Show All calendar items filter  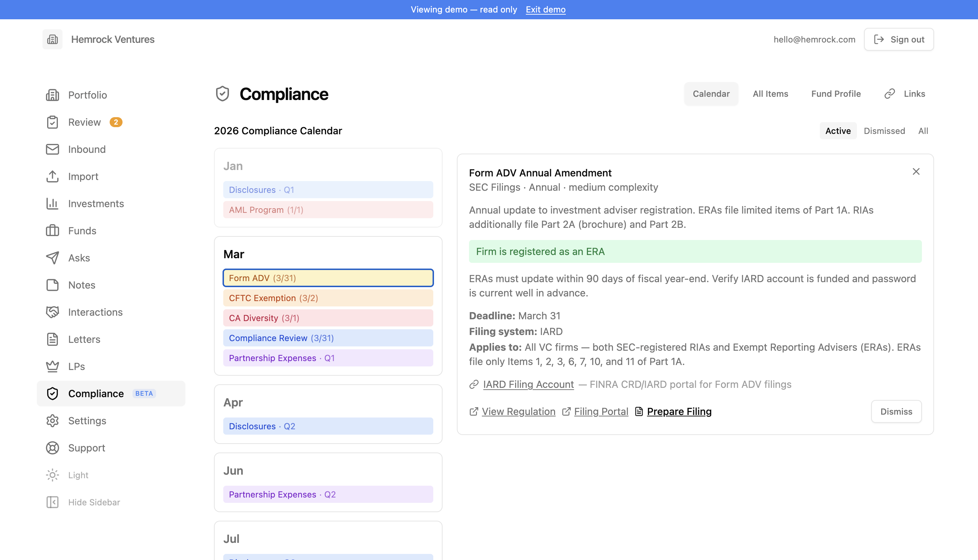click(923, 131)
